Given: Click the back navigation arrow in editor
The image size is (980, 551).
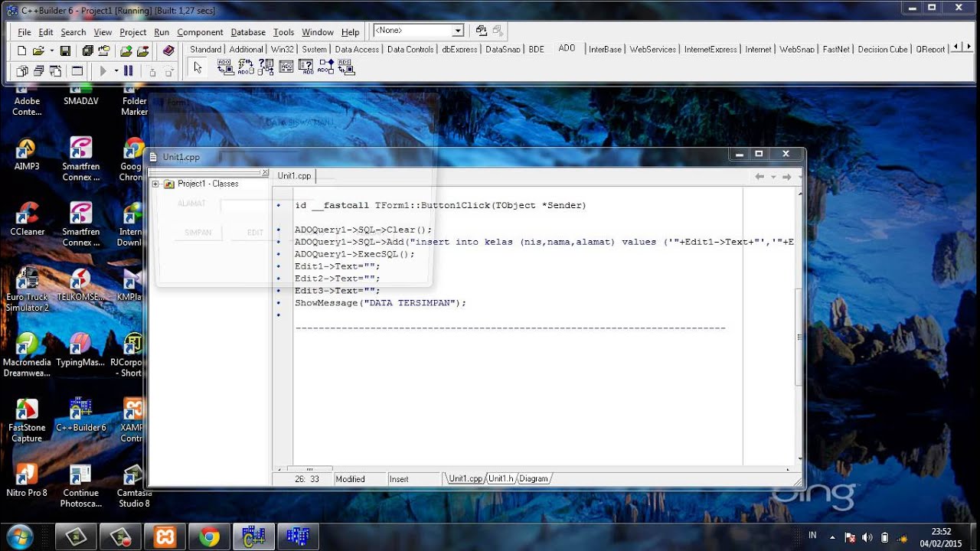Looking at the screenshot, I should pyautogui.click(x=759, y=177).
